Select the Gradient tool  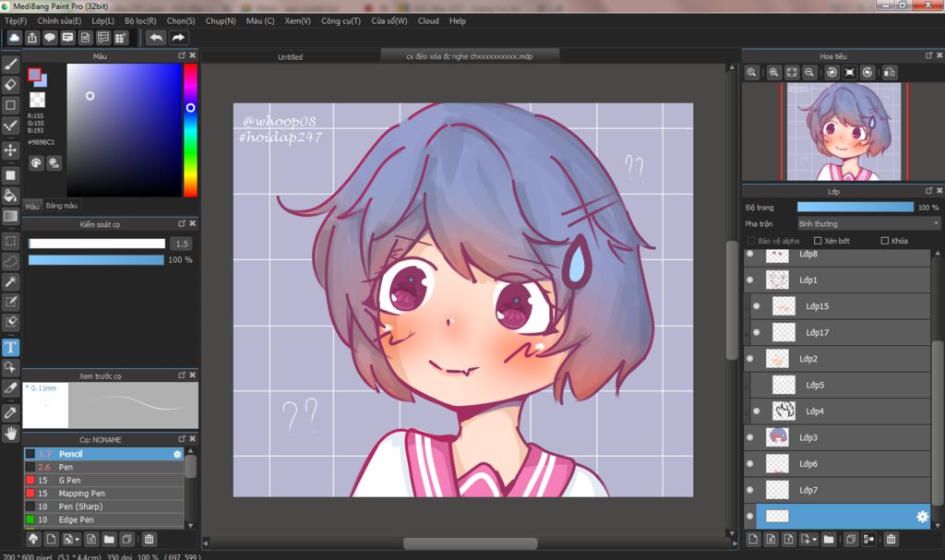pyautogui.click(x=10, y=216)
